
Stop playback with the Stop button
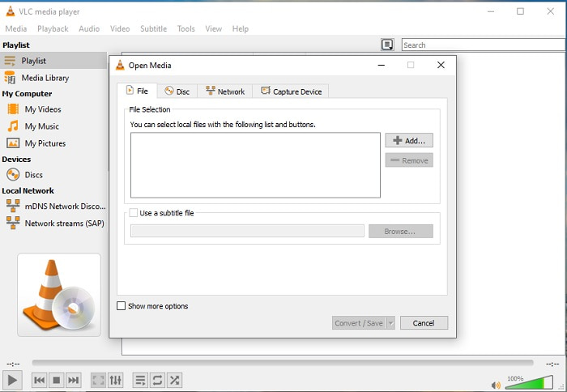(57, 380)
